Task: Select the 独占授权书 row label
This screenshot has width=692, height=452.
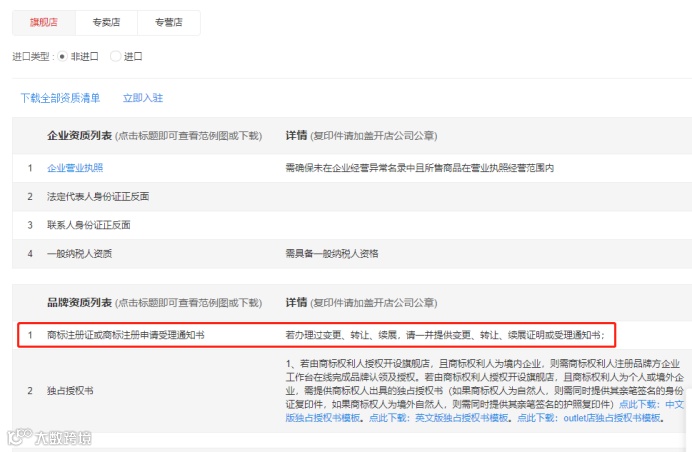Action: (x=70, y=391)
